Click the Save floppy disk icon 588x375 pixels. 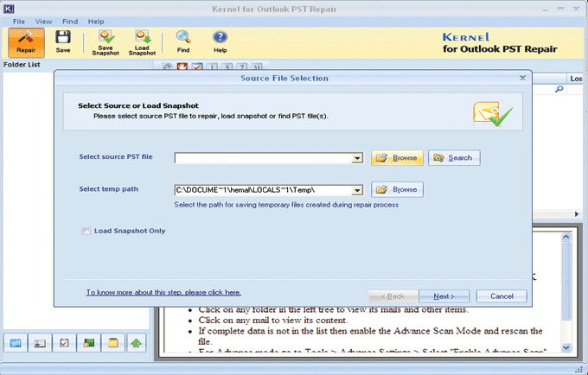coord(63,41)
